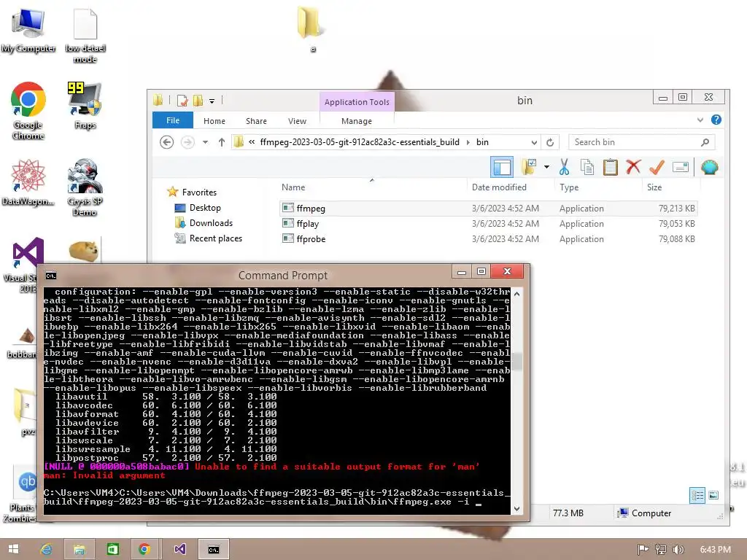This screenshot has width=747, height=560.
Task: Click the Rename card icon in toolbar
Action: 681,167
